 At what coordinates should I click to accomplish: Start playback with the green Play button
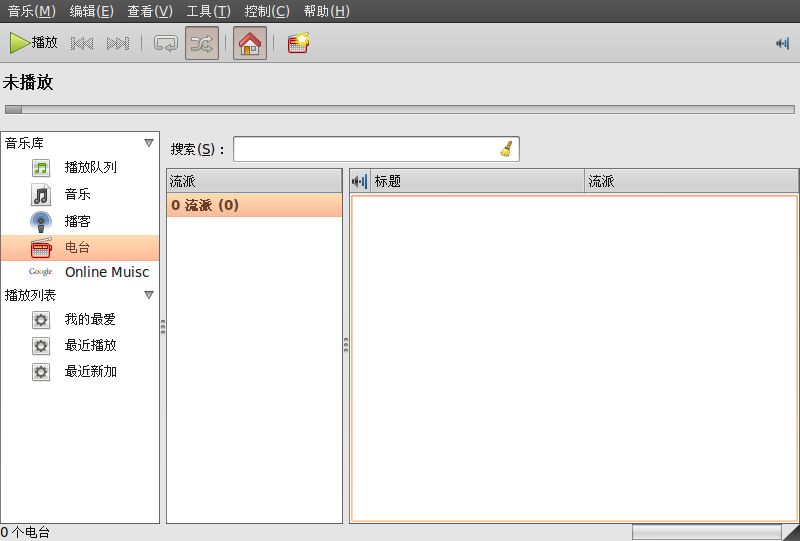tap(34, 43)
